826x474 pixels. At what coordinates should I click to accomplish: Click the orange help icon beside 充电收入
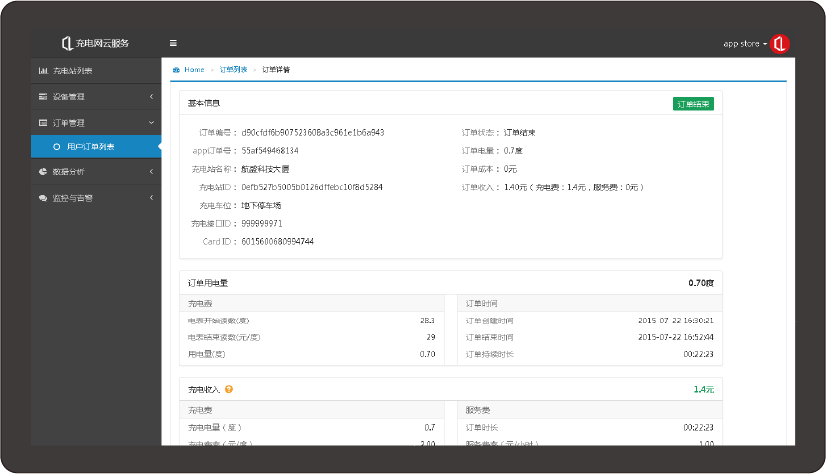coord(229,389)
